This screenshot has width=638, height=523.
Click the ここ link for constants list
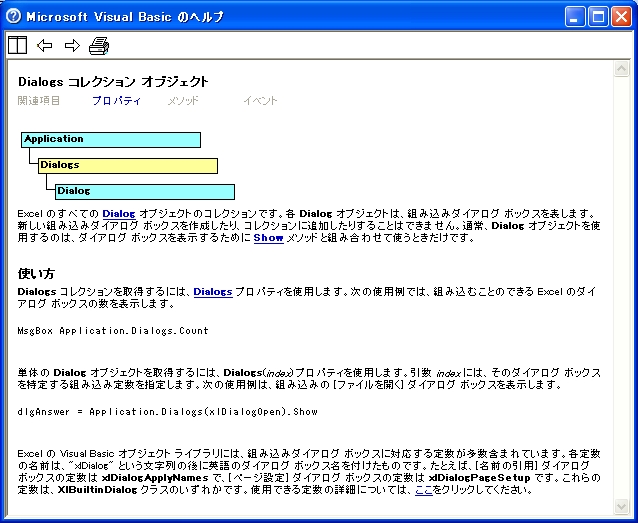tap(424, 490)
